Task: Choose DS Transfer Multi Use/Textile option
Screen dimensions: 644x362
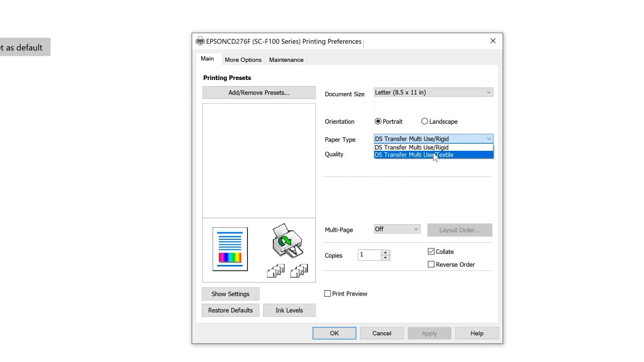Action: click(433, 154)
